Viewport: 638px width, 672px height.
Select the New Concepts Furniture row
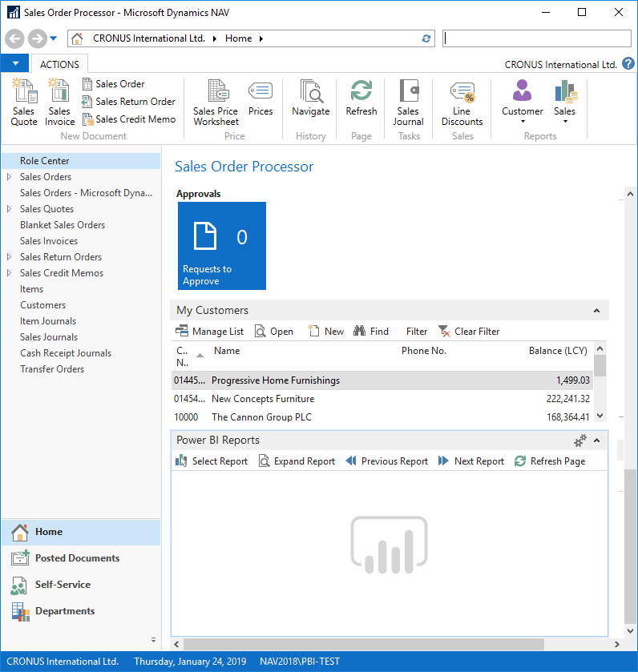[382, 399]
